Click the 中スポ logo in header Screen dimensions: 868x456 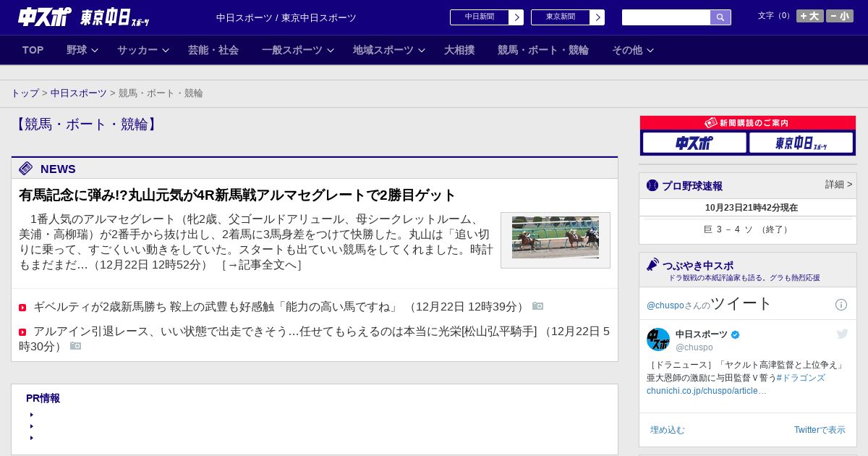(x=44, y=17)
